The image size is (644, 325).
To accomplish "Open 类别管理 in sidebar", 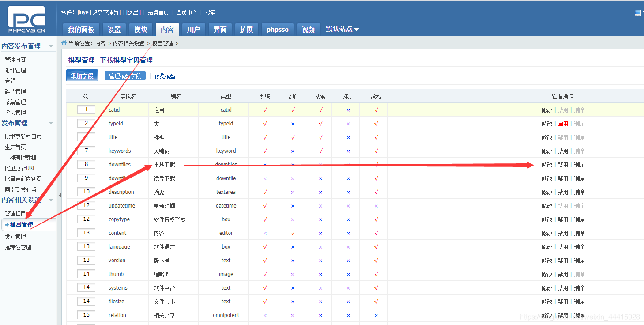I will [x=15, y=237].
